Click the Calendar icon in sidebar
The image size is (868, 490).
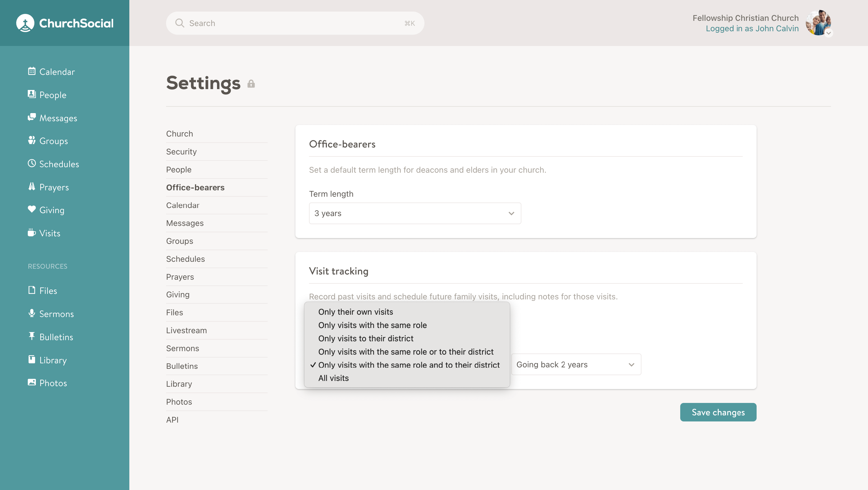32,71
